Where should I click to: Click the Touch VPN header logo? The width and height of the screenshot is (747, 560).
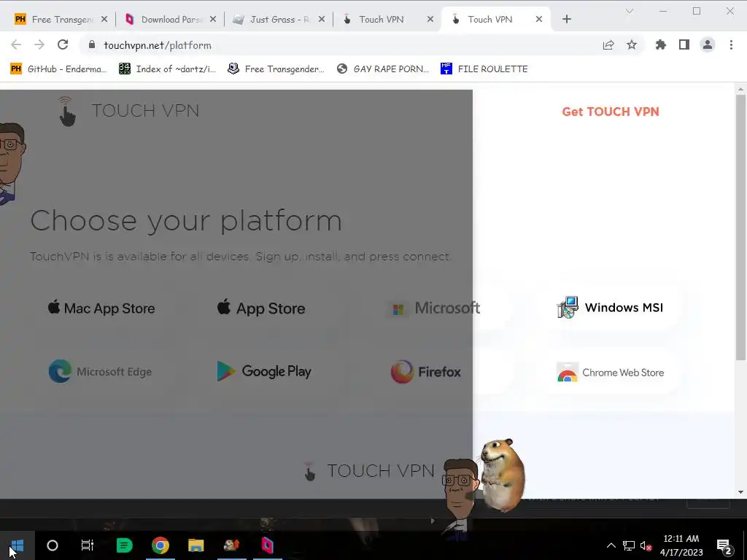[x=128, y=111]
